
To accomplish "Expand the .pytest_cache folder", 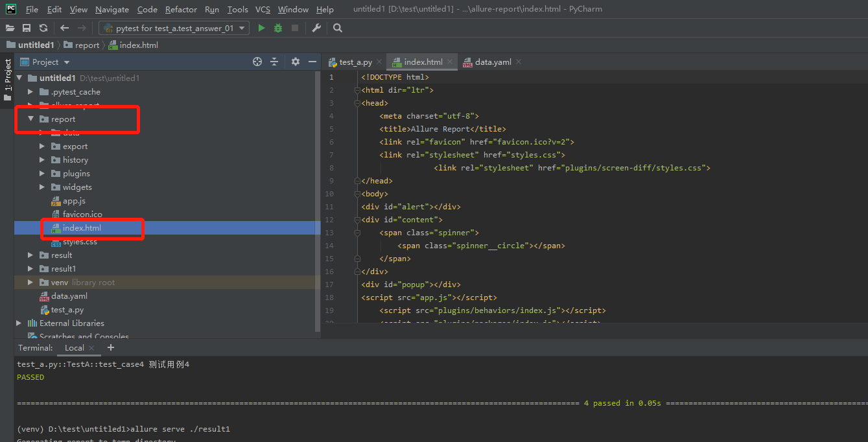I will coord(30,92).
